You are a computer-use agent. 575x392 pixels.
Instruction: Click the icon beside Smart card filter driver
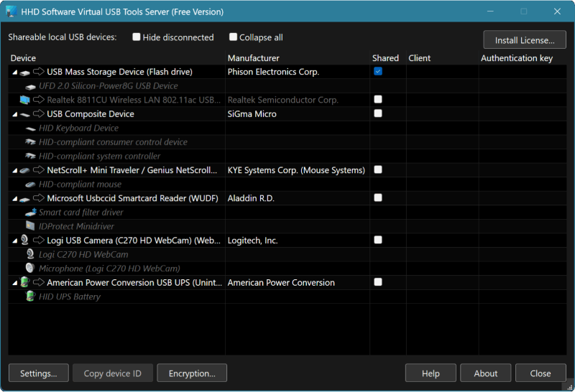click(30, 212)
